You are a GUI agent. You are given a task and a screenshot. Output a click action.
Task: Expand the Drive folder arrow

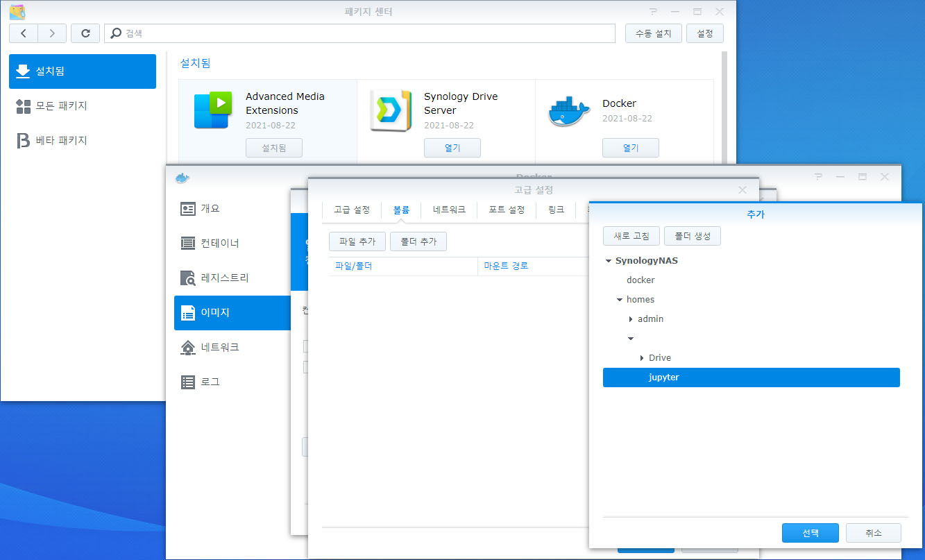(642, 358)
